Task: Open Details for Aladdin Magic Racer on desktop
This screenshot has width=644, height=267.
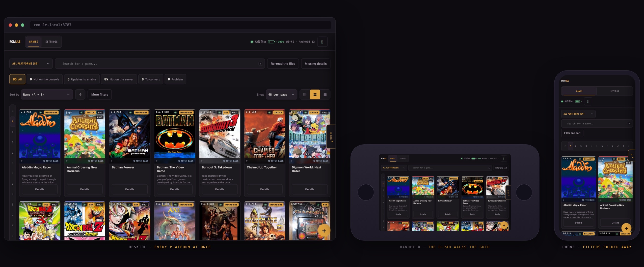Action: click(40, 189)
